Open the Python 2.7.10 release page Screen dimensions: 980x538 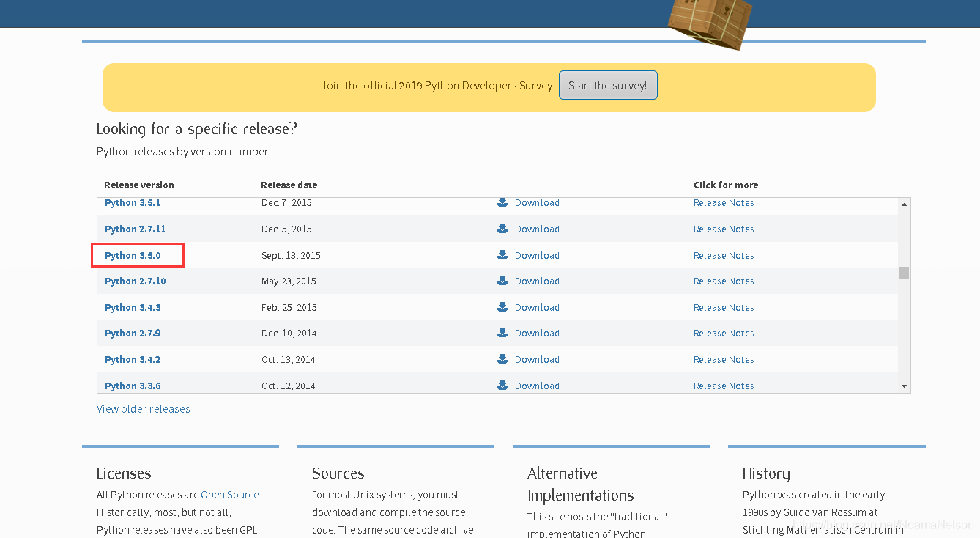(x=136, y=281)
